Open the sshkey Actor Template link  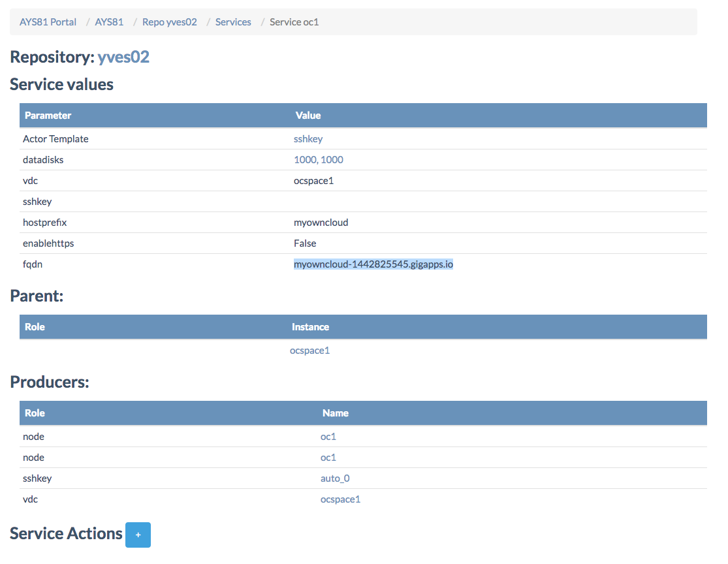click(308, 139)
